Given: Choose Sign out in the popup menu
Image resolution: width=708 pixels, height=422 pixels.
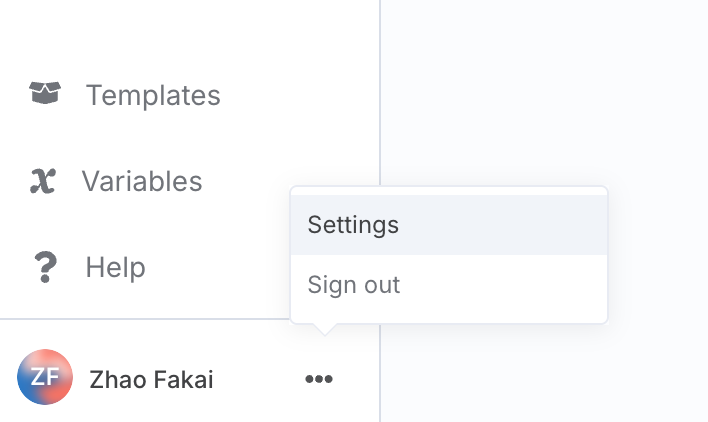Looking at the screenshot, I should click(x=354, y=285).
